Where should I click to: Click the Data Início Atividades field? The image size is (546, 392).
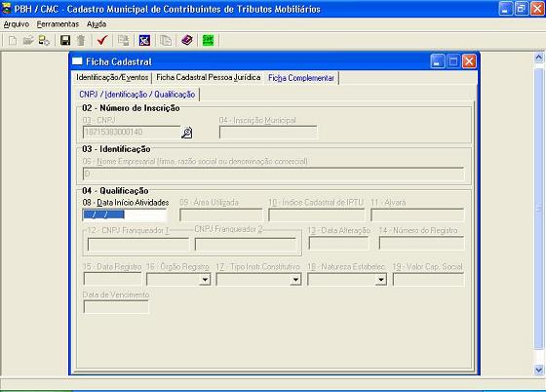tap(125, 216)
